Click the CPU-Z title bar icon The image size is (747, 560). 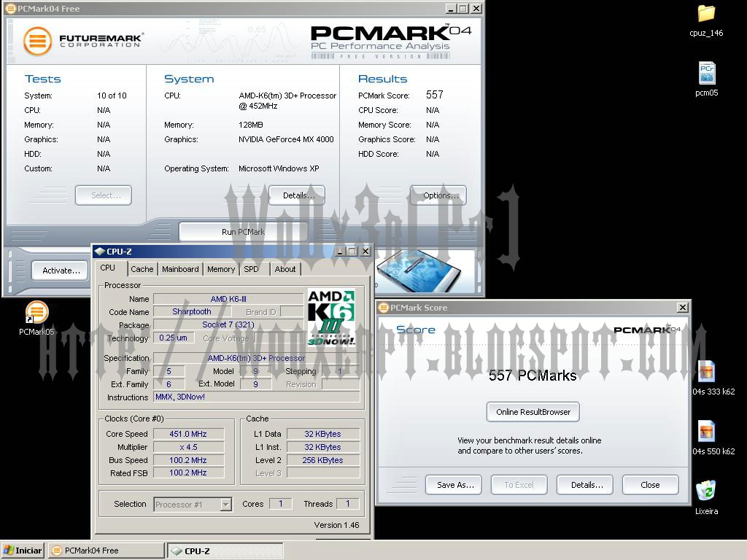(x=99, y=252)
